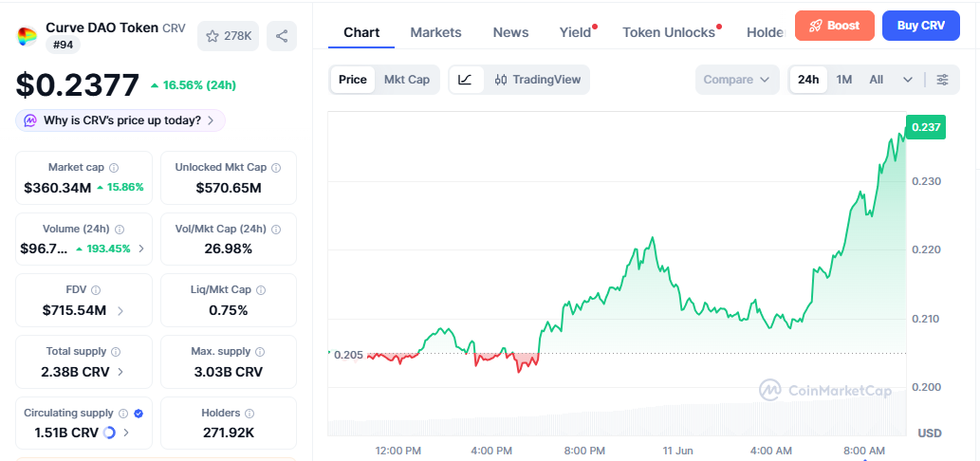
Task: Click the 3.03B CRV max supply value
Action: (x=228, y=372)
